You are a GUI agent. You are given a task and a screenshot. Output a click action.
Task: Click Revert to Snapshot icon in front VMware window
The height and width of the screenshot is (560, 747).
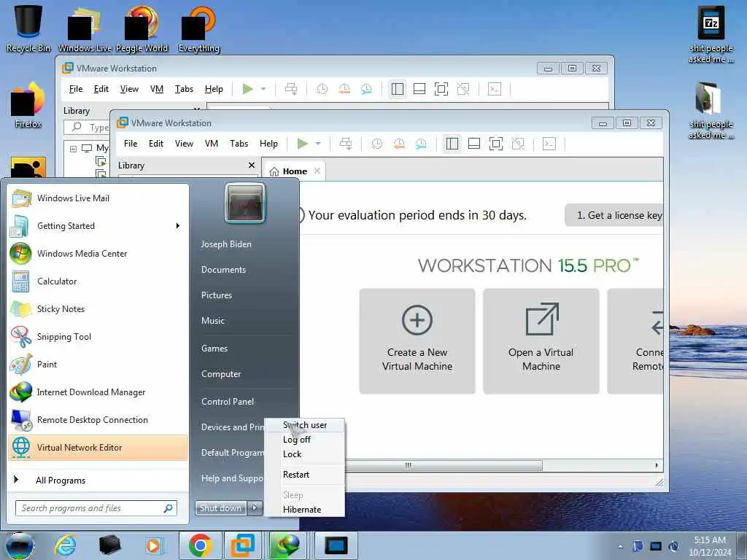click(399, 144)
